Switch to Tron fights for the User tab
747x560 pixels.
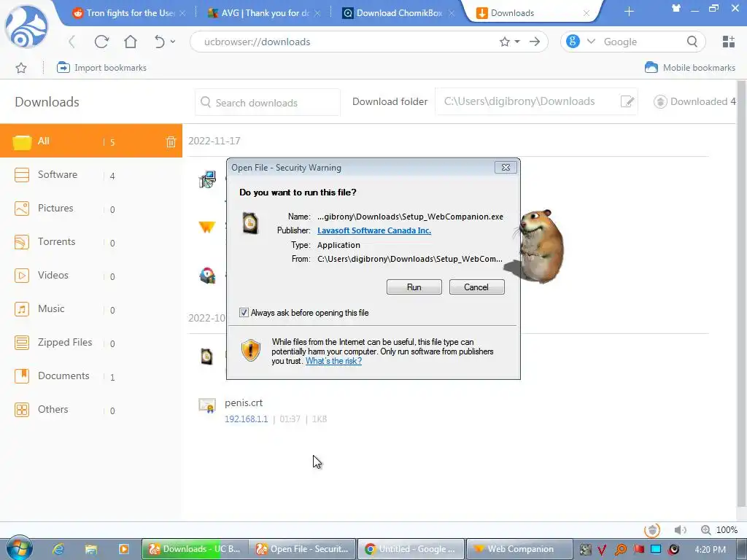[x=128, y=13]
